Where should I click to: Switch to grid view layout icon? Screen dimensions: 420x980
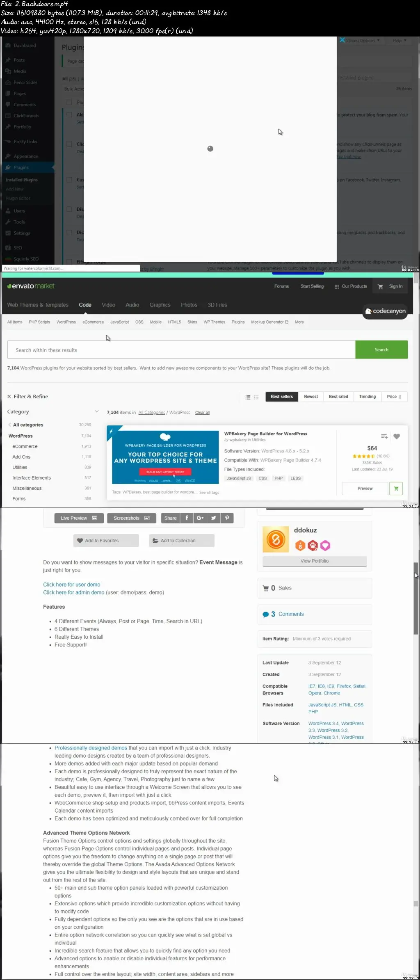[256, 397]
